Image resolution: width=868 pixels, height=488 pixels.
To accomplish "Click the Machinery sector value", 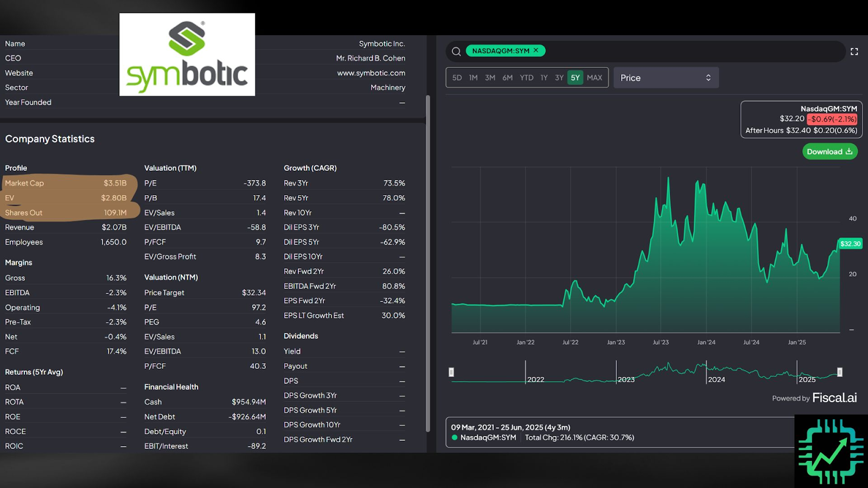I will pyautogui.click(x=388, y=87).
